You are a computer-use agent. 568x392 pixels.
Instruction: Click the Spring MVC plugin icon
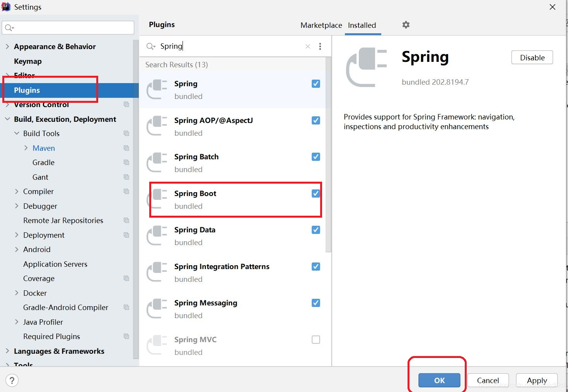click(x=157, y=345)
